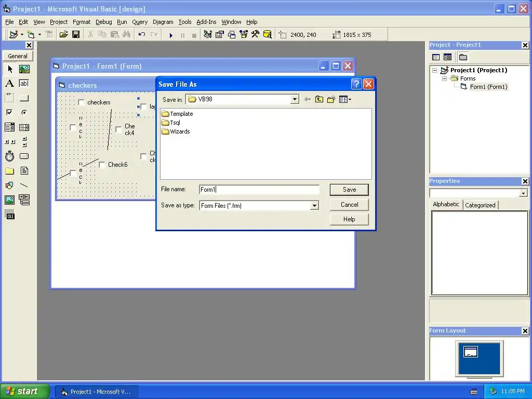
Task: Choose the CheckBox control in toolbox
Action: pos(10,112)
